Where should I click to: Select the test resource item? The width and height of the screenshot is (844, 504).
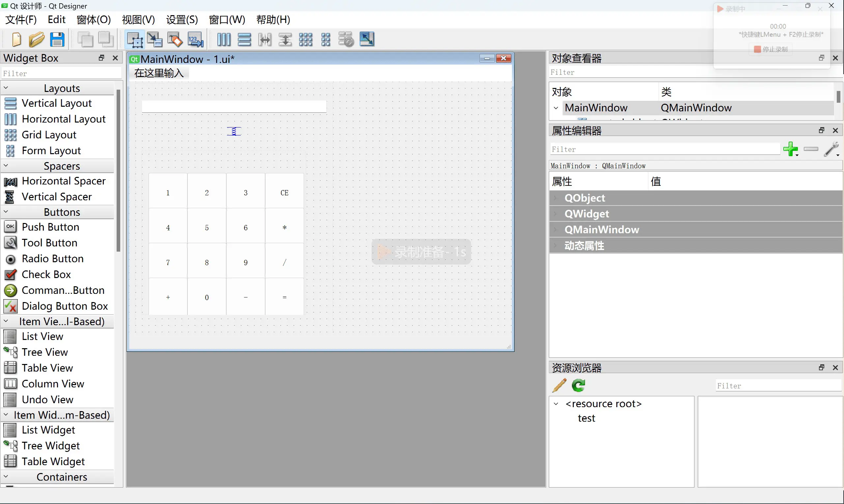click(586, 418)
